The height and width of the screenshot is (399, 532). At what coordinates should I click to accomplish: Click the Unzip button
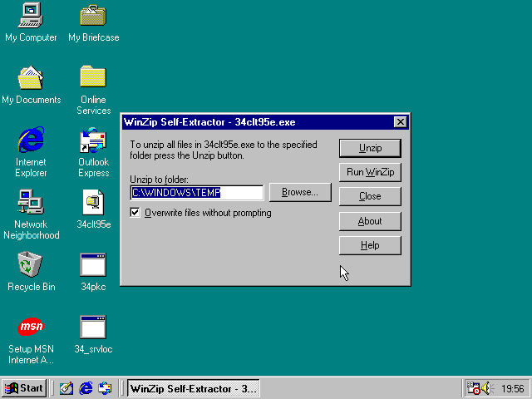370,148
